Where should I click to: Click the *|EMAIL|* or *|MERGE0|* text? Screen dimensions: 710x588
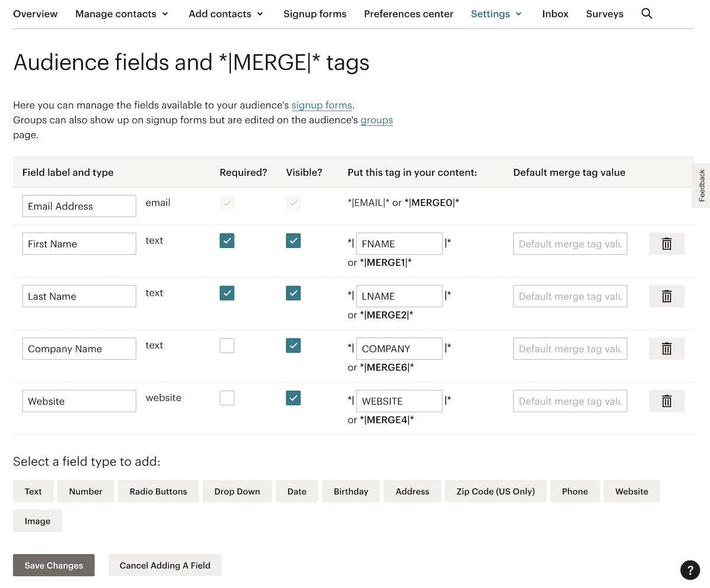point(404,202)
